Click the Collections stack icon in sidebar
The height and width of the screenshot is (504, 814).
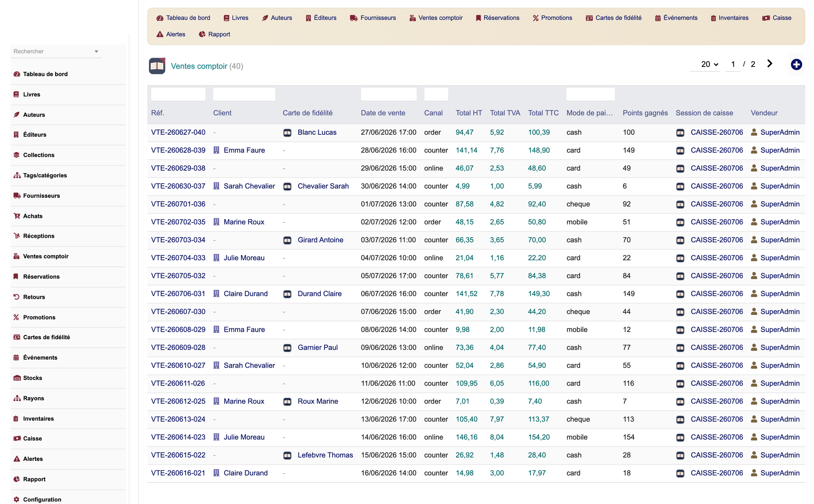tap(17, 155)
